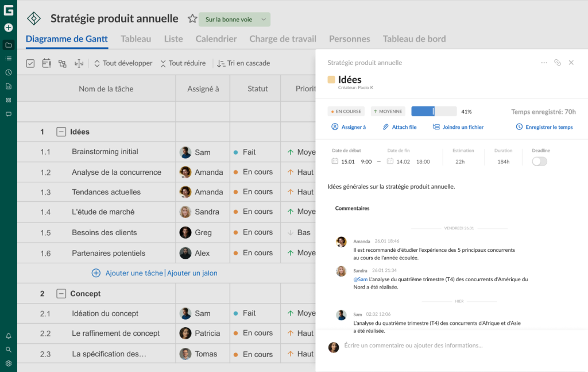Click the GanttPRO logo icon
The height and width of the screenshot is (372, 588).
pos(8,10)
